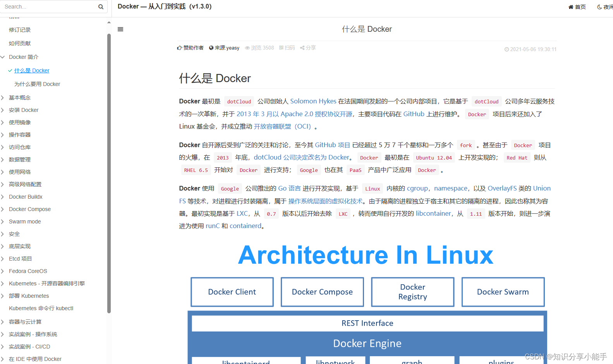Open 在 IDE 中使用 Docker chapter
This screenshot has width=613, height=364.
pos(35,359)
